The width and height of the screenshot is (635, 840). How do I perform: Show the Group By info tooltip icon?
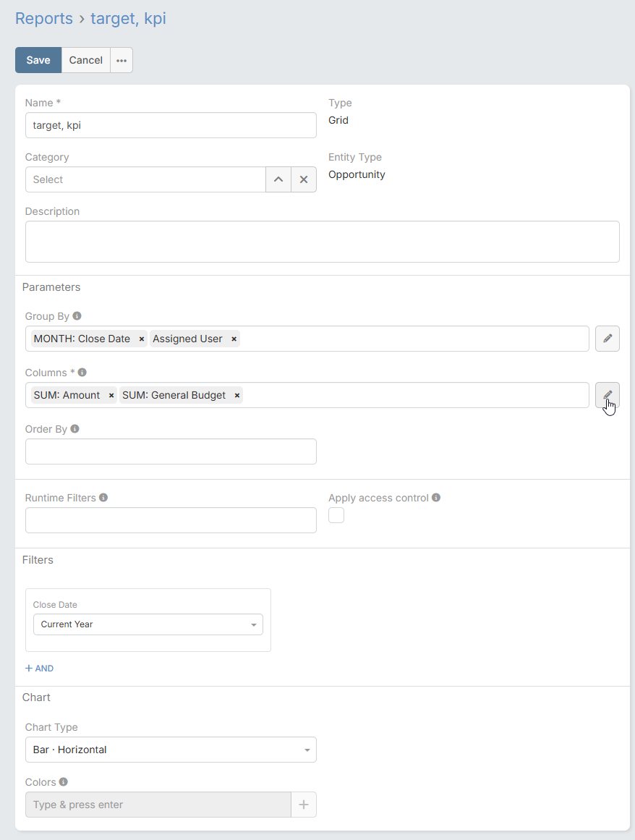point(77,316)
